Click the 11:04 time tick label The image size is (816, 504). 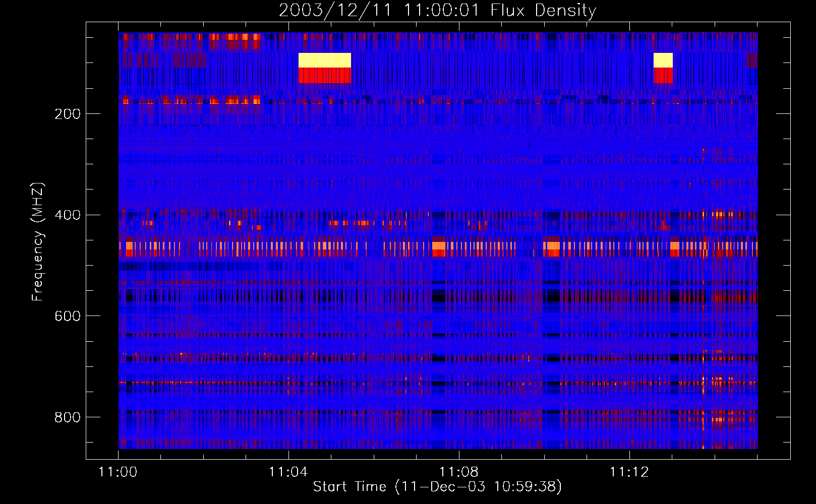[288, 472]
